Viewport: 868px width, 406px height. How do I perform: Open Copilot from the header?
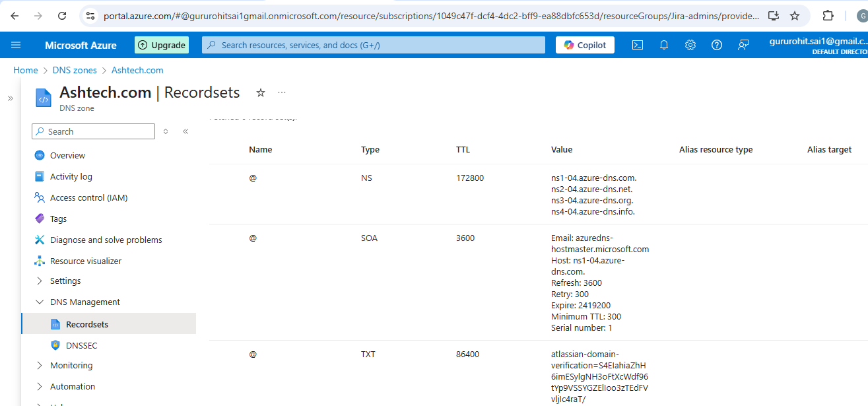(x=585, y=45)
